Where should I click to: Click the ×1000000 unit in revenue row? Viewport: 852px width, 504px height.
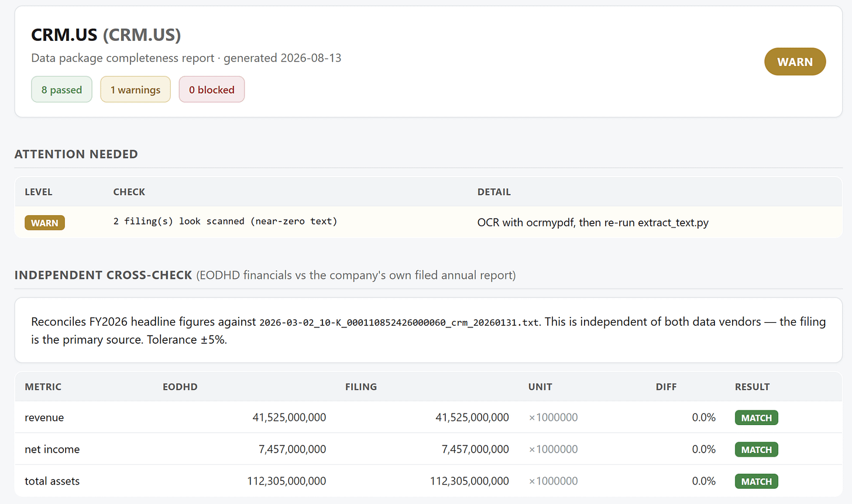(553, 417)
